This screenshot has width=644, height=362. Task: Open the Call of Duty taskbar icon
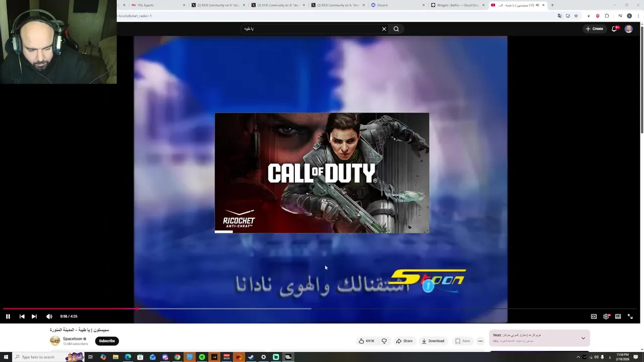[288, 357]
